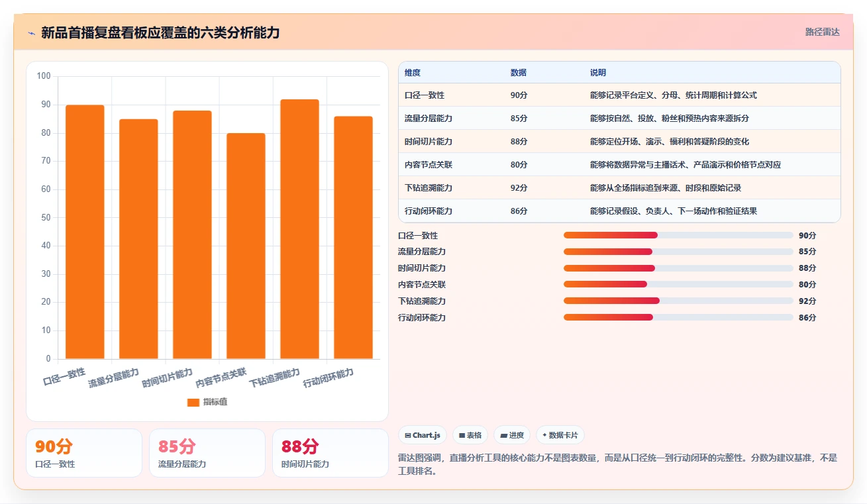Open the 88分 时间切片能力 data card
Screen dimensions: 867x504
(331, 453)
